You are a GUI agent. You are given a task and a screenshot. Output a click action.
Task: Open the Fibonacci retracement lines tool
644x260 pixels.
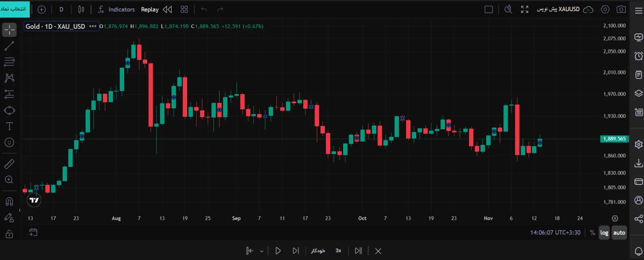(x=9, y=62)
